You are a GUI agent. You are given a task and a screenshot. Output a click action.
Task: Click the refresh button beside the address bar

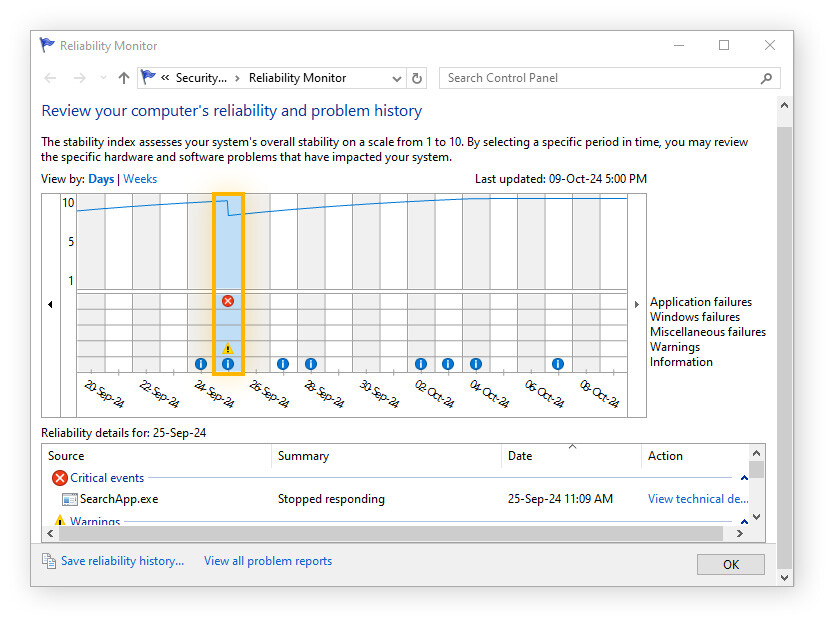click(417, 78)
